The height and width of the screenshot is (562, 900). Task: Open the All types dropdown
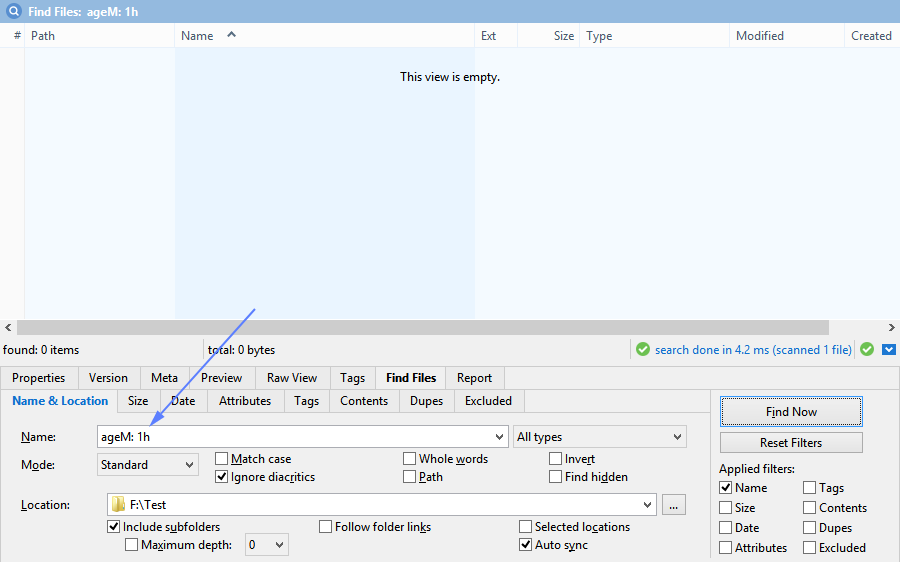click(599, 437)
